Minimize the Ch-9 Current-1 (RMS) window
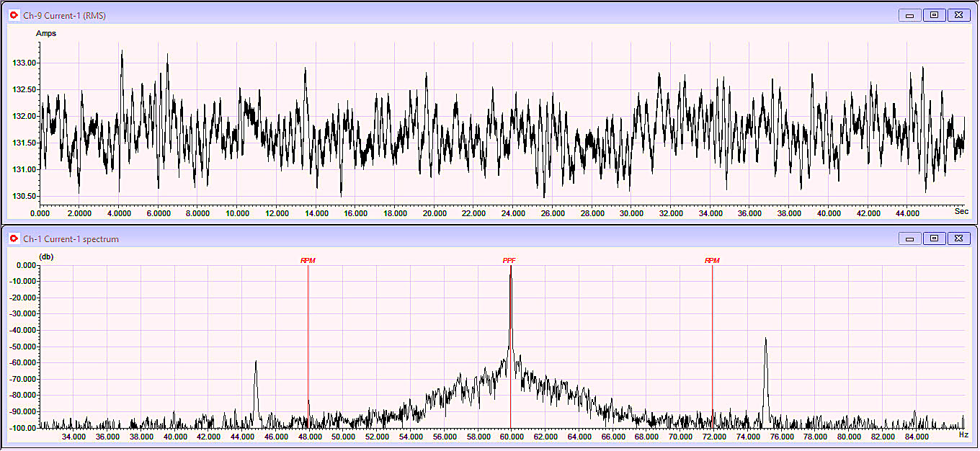 tap(911, 15)
